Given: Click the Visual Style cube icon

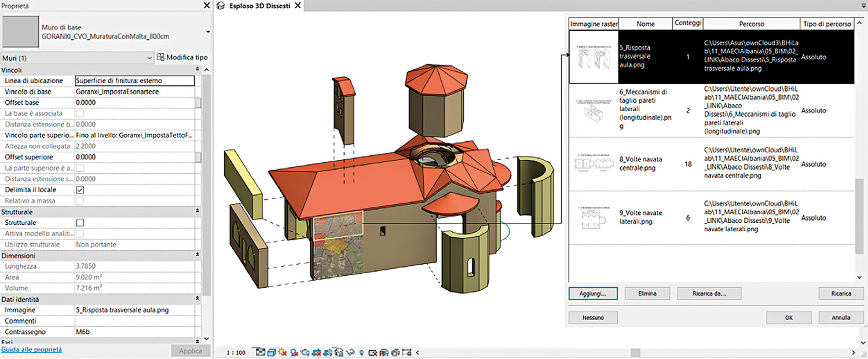Looking at the screenshot, I should point(272,352).
